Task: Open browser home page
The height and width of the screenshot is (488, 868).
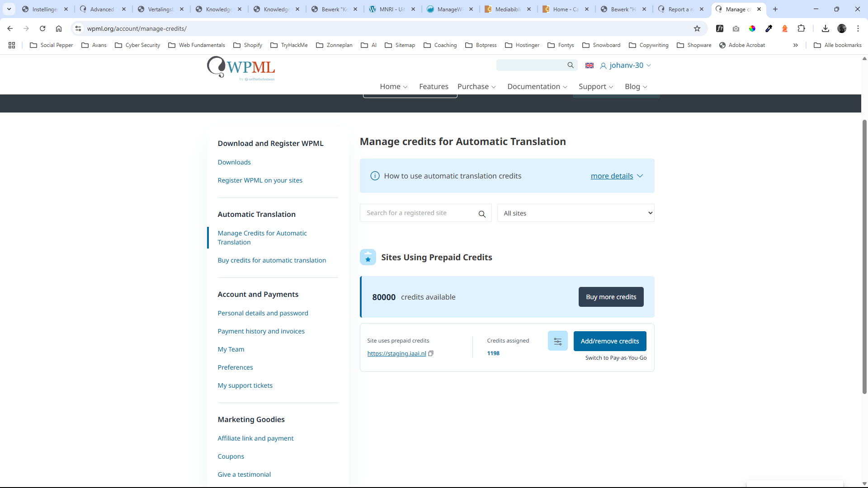Action: coord(59,28)
